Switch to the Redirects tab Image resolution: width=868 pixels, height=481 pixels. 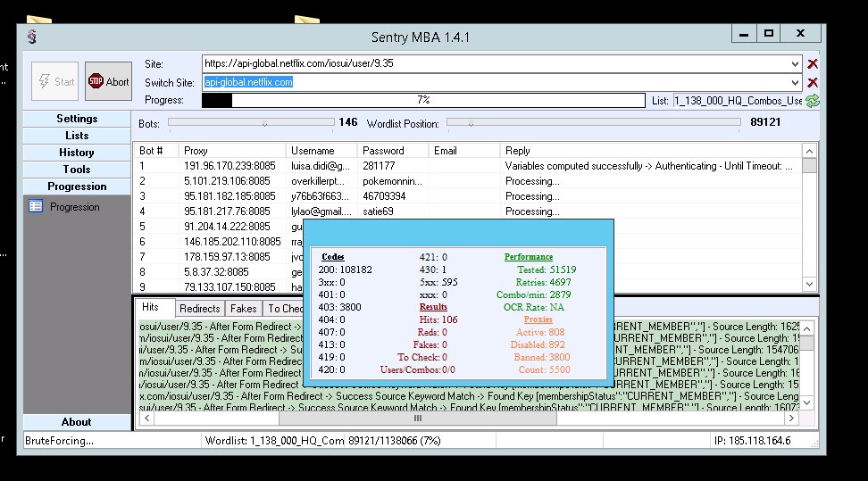pos(200,309)
